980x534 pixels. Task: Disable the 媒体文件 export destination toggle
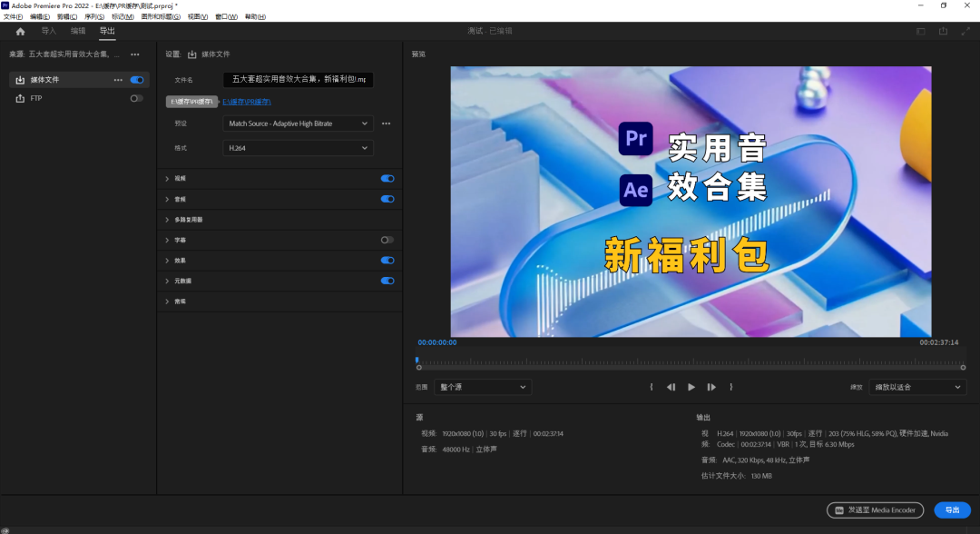[x=137, y=80]
